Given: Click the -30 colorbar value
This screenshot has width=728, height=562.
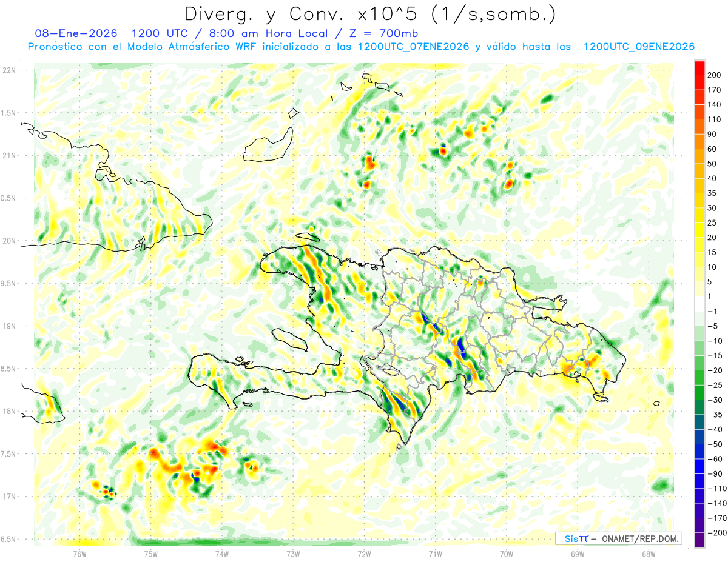Looking at the screenshot, I should [x=715, y=400].
